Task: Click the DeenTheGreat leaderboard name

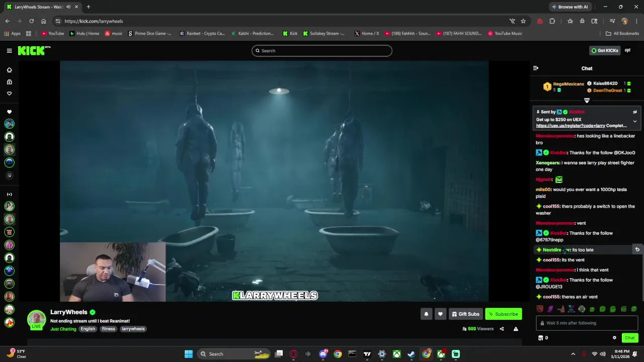Action: click(x=607, y=90)
